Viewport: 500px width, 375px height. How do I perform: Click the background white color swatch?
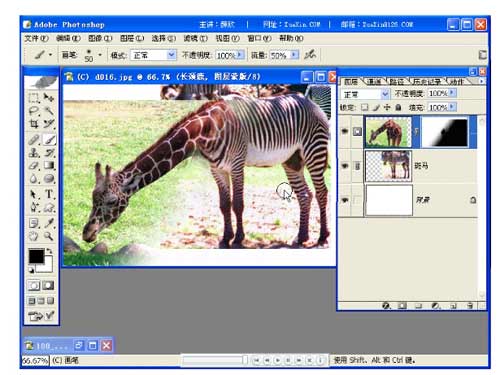click(x=48, y=266)
